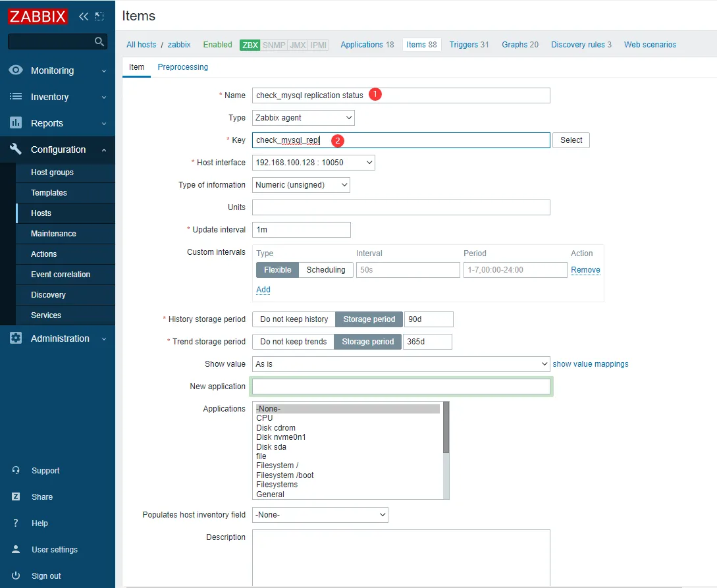Screen dimensions: 717x588
Task: Open Web scenarios link
Action: click(x=651, y=44)
